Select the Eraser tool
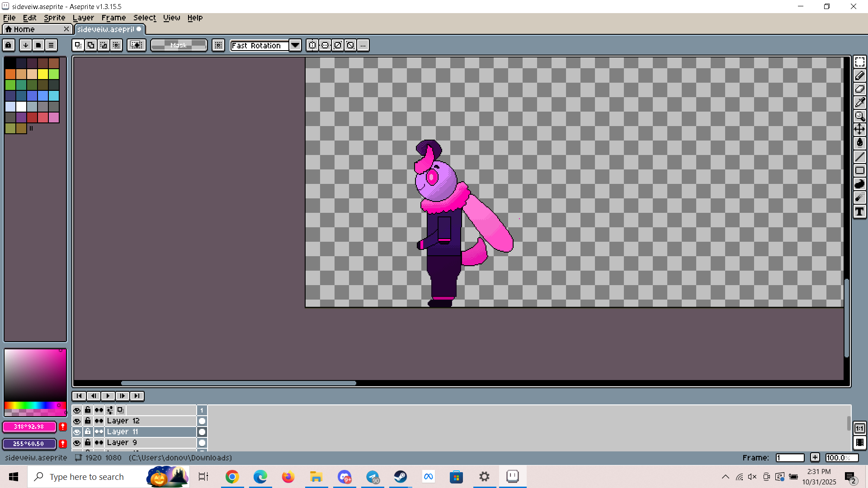The image size is (868, 488). click(859, 89)
